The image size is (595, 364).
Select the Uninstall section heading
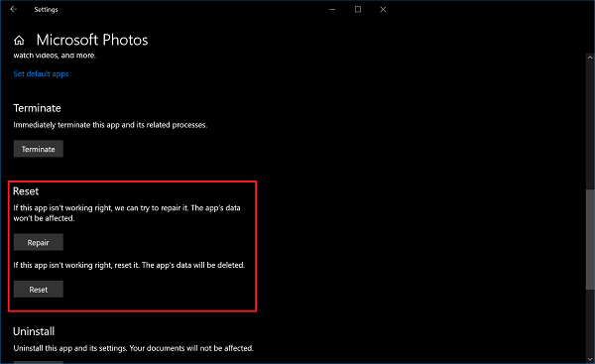point(34,331)
